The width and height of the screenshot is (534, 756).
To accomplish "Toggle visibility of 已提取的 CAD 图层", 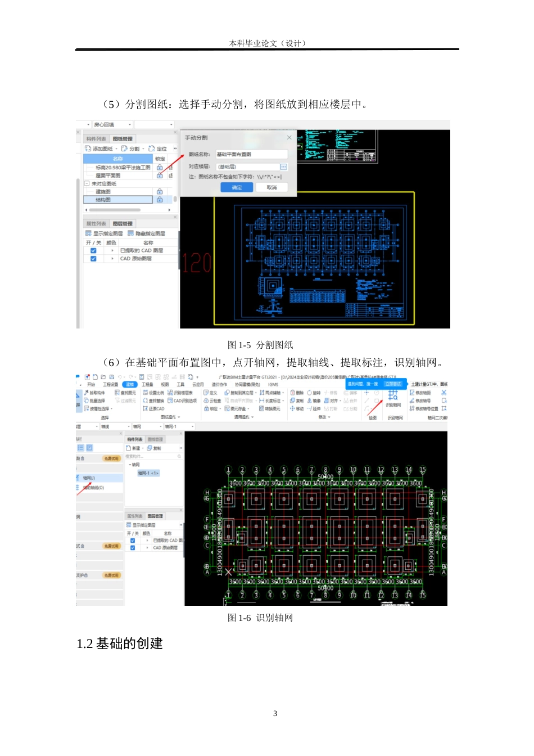I will click(93, 250).
